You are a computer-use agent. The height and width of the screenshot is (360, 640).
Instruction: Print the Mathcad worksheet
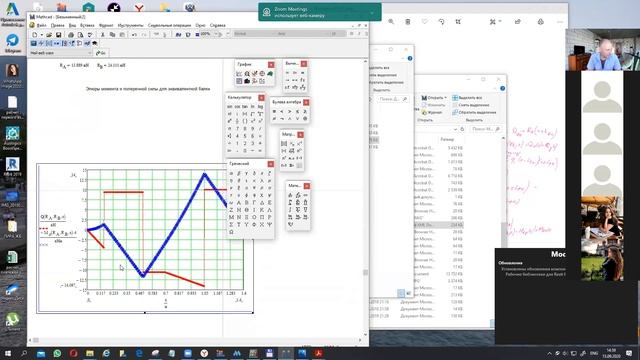click(x=71, y=35)
